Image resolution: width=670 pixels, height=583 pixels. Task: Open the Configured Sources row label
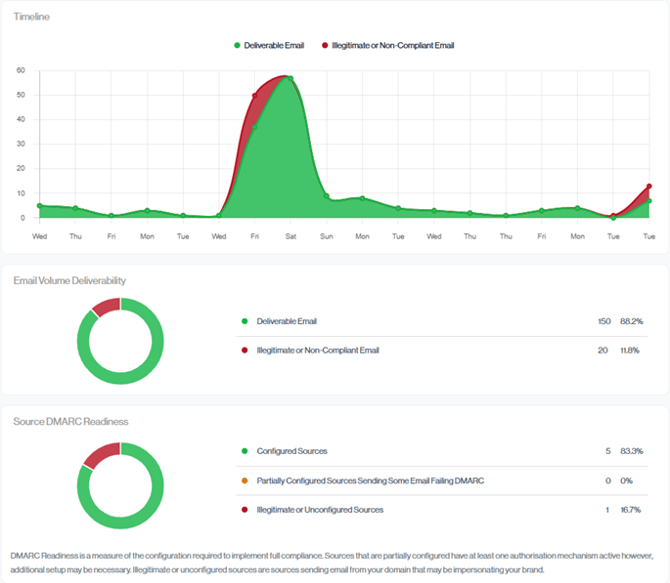pos(291,452)
